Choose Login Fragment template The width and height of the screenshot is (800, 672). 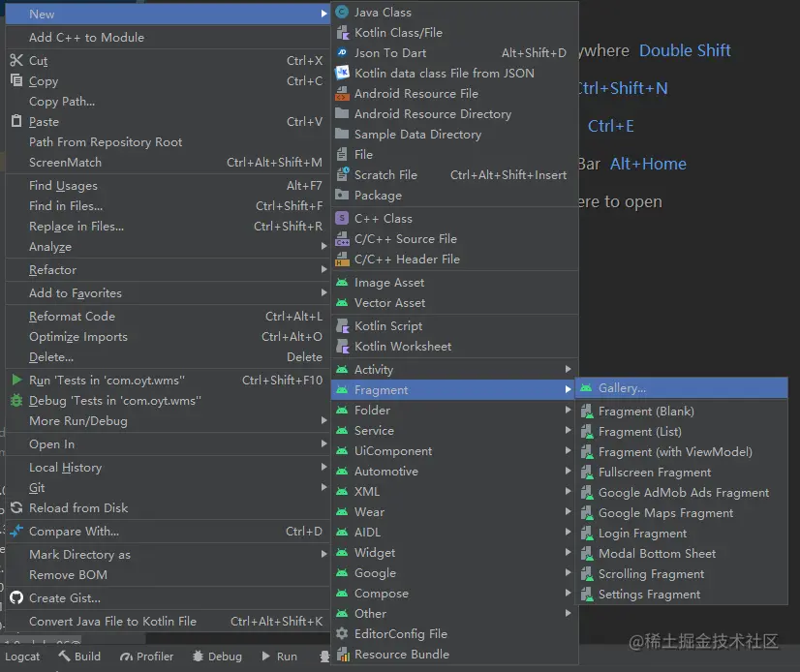[x=682, y=534]
